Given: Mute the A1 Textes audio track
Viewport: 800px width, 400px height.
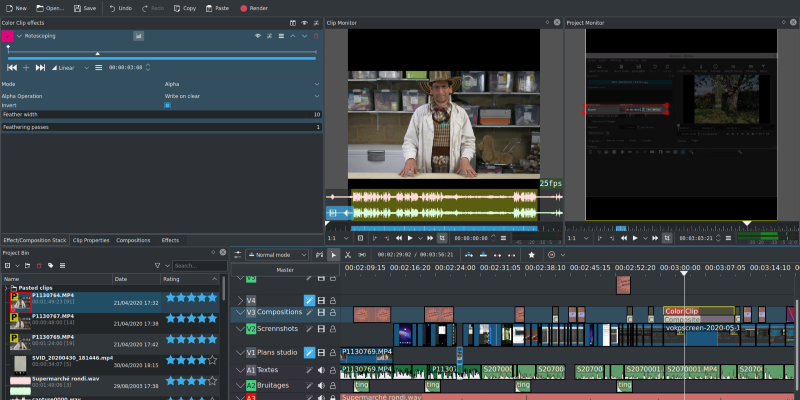Looking at the screenshot, I should pos(321,370).
